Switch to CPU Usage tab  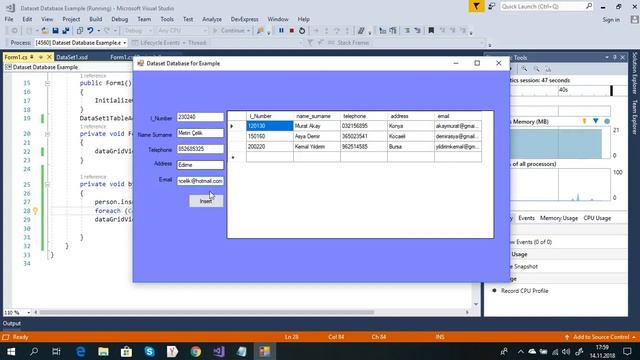coord(597,218)
